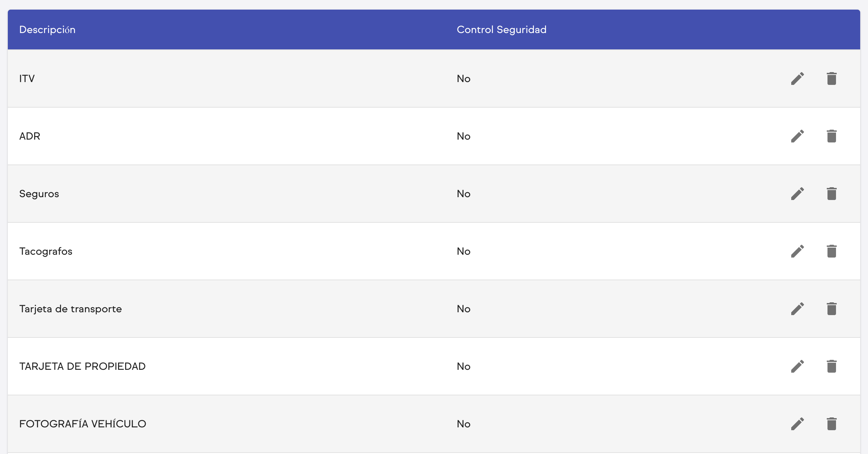This screenshot has height=454, width=868.
Task: Edit FOTOGRAFÍA VEHÍCULO row
Action: [x=797, y=424]
